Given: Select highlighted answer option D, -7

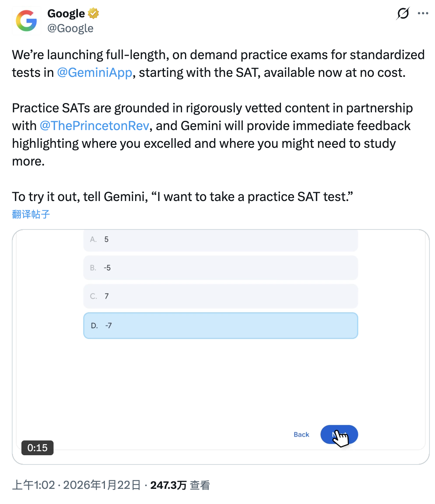Looking at the screenshot, I should (220, 326).
